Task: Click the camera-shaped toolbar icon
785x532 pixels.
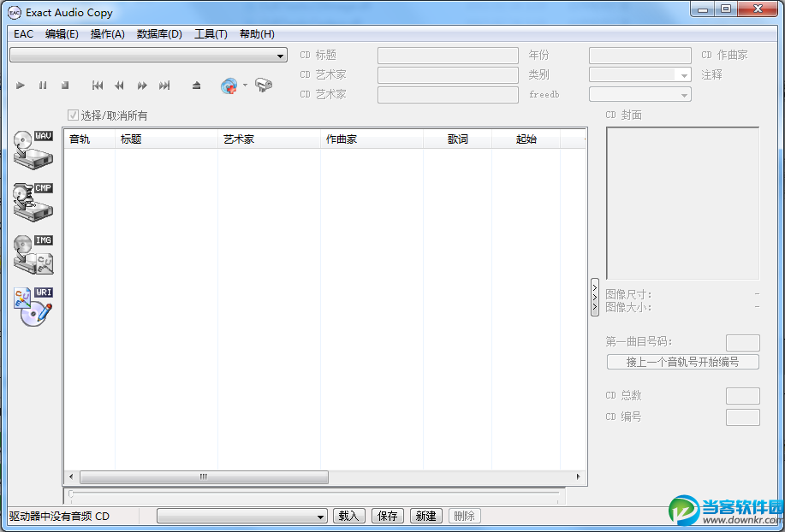Action: point(264,85)
